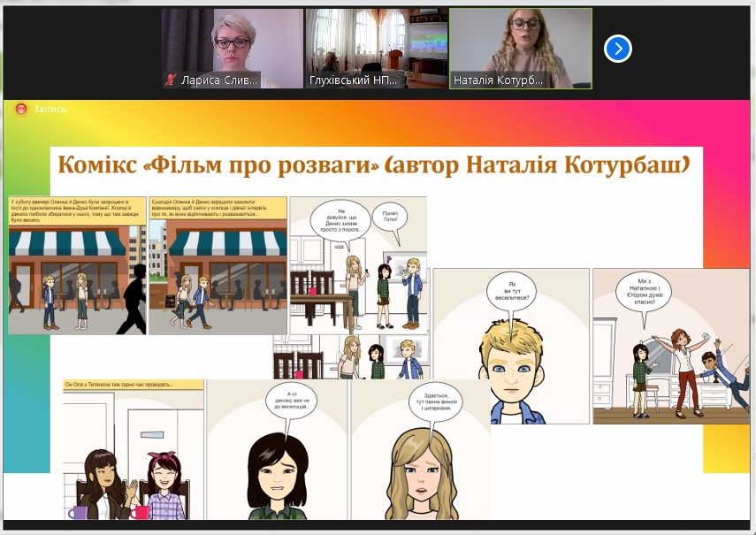Click the speech bubble Як ви тут веселитеся?
The image size is (756, 535).
pyautogui.click(x=511, y=293)
